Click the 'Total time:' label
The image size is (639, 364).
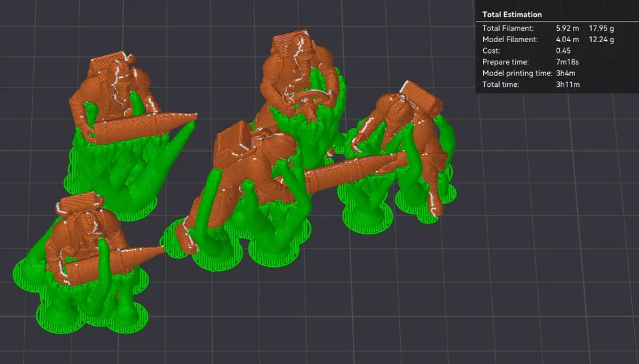pyautogui.click(x=500, y=85)
